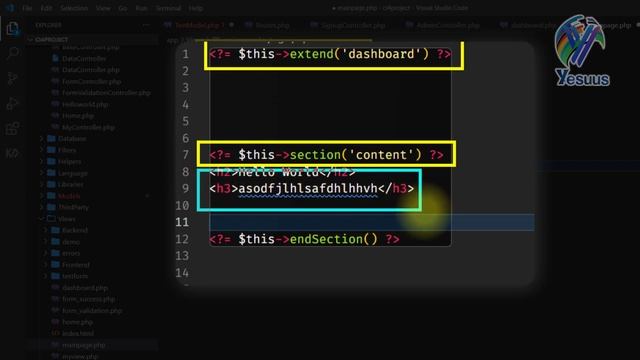Viewport: 640px width, 360px height.
Task: Collapse the Views folder
Action: pos(66,219)
